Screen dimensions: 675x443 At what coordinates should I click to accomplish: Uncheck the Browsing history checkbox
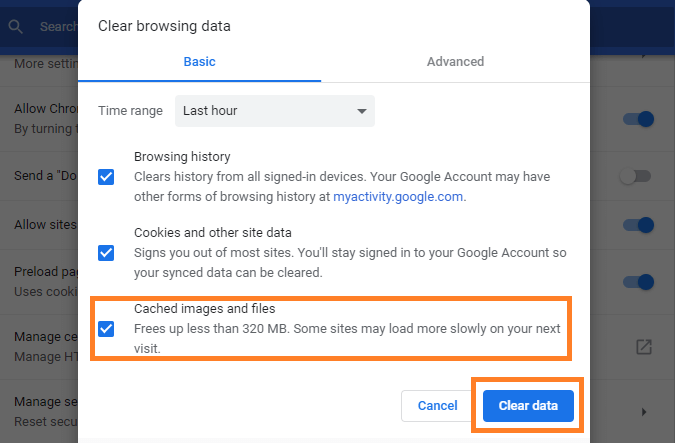click(106, 177)
